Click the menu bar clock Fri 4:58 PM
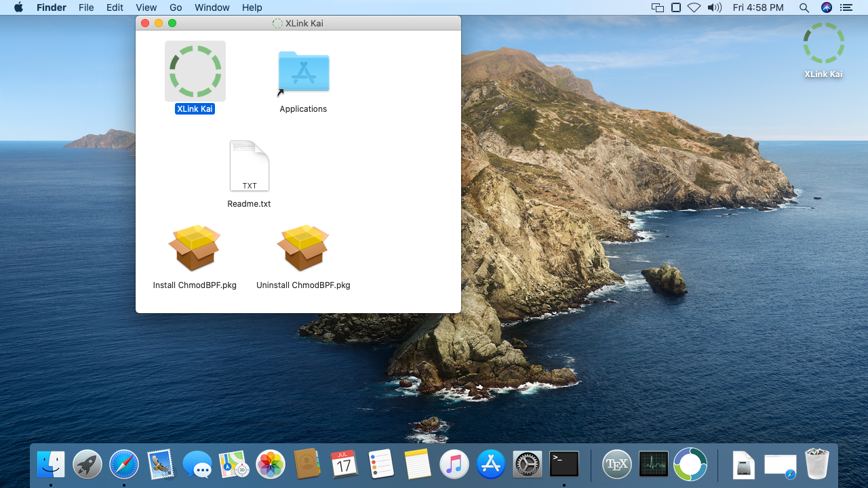868x488 pixels. point(758,7)
